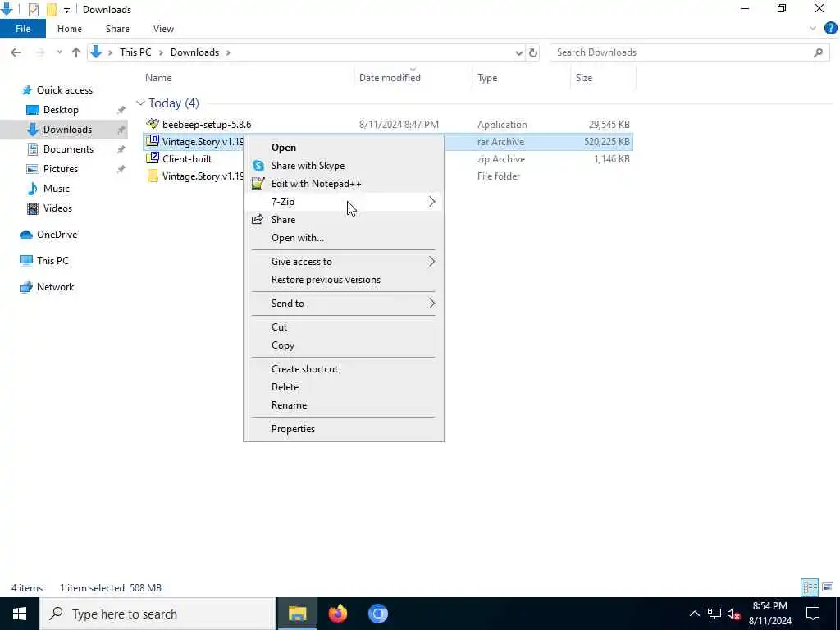Open the Windows Start menu
This screenshot has height=630, width=840.
pos(20,614)
